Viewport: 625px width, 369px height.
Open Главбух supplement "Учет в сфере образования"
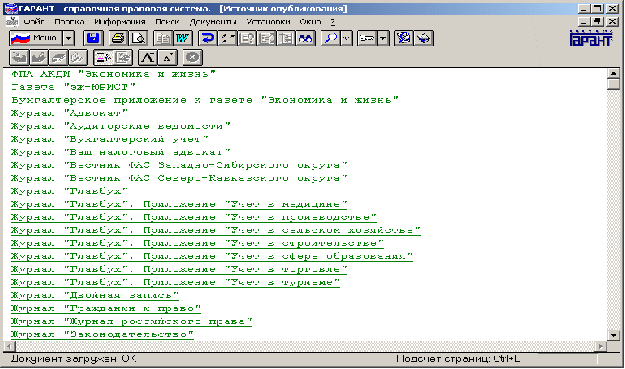212,256
